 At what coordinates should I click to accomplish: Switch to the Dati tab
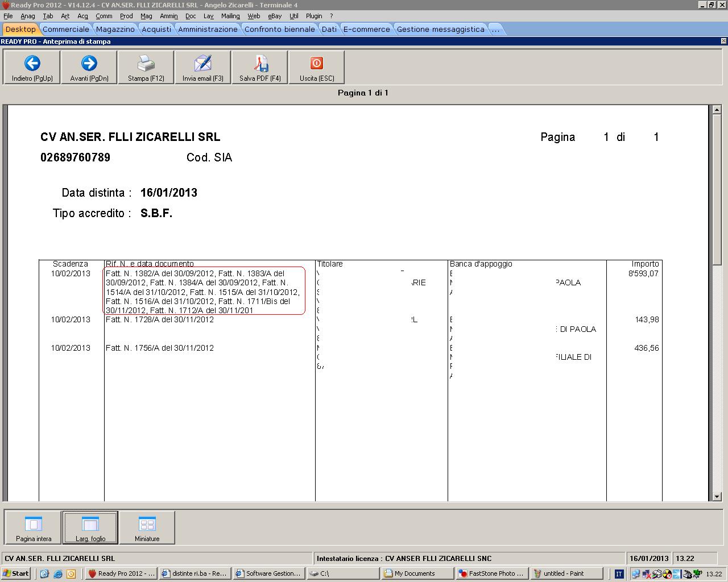tap(329, 29)
